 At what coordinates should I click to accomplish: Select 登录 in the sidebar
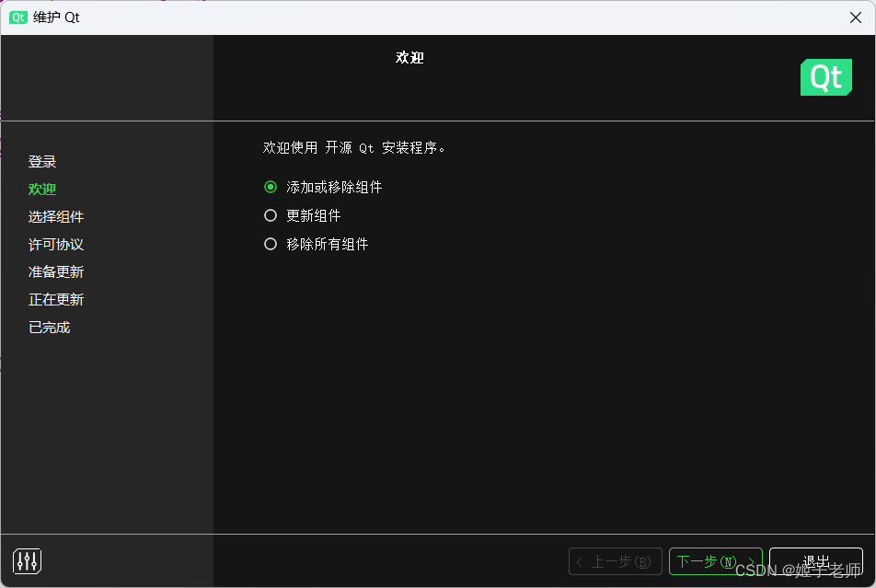tap(42, 160)
